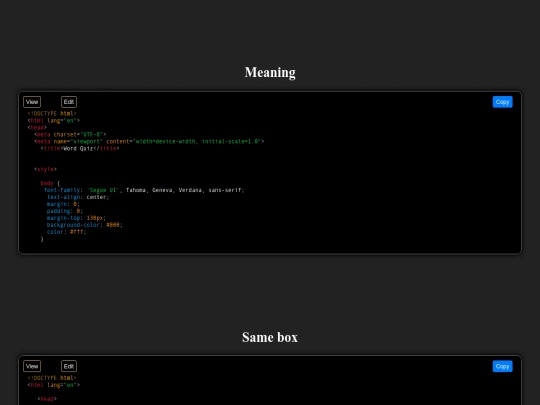540x405 pixels.
Task: Copy the Same box code
Action: coord(502,366)
